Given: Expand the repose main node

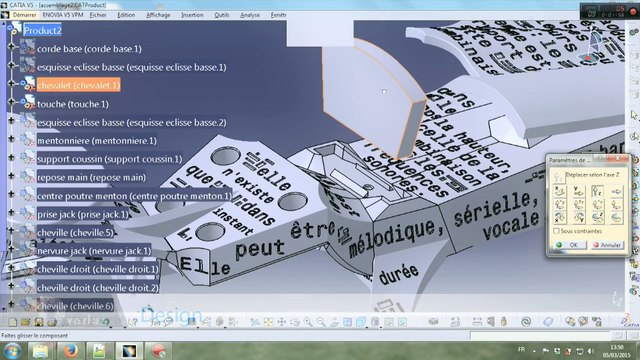Looking at the screenshot, I should 11,176.
